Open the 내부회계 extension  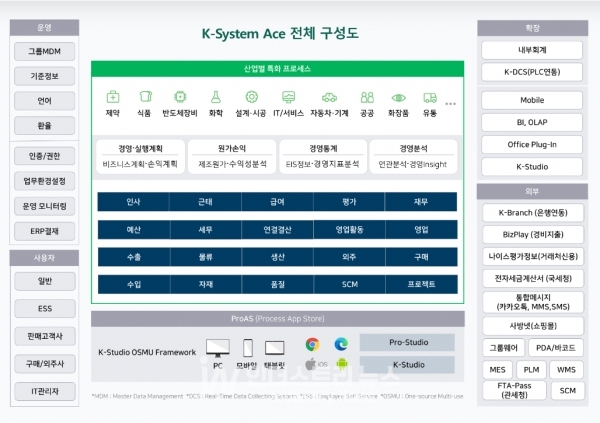(532, 50)
